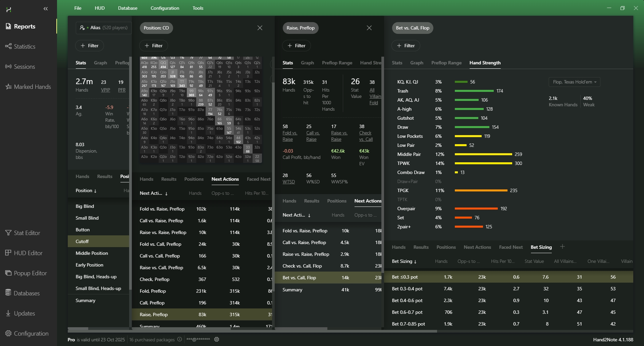The image size is (644, 346).
Task: Close the Position: CO panel
Action: [260, 28]
